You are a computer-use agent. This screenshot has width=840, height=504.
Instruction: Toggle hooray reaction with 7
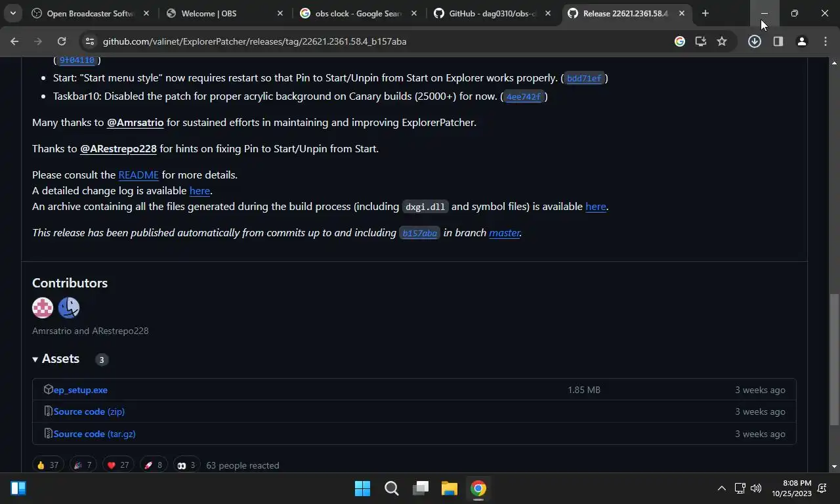pyautogui.click(x=83, y=465)
